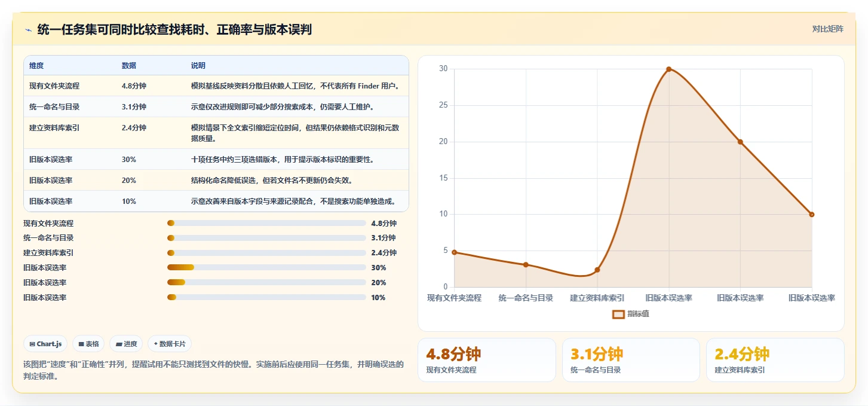The width and height of the screenshot is (868, 406).
Task: Click the chart point above 统一命名与目录 axis label
Action: pos(526,264)
